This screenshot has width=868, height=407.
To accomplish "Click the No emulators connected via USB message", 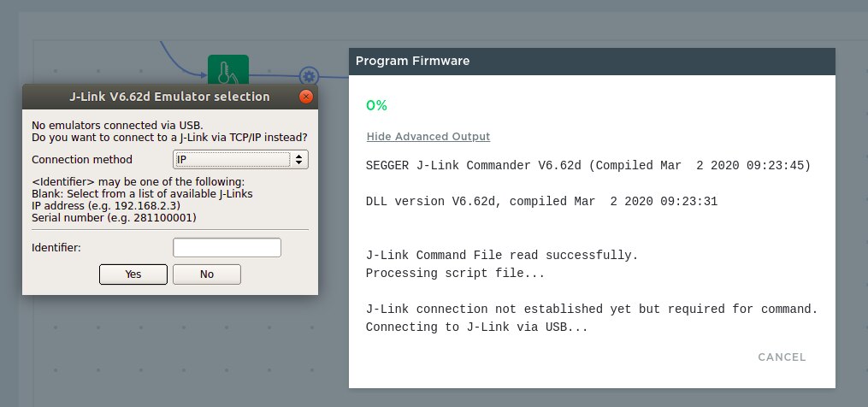I will [x=111, y=126].
